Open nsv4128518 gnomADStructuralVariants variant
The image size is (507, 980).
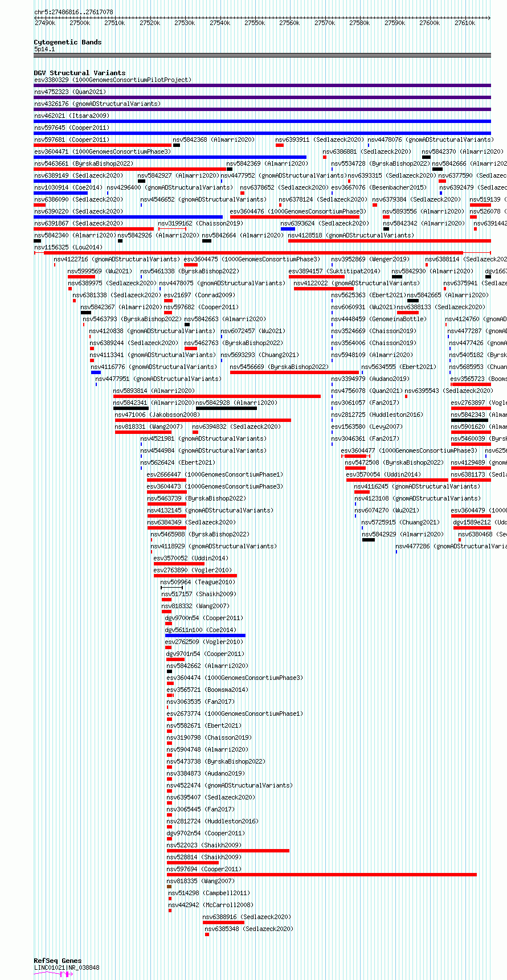coord(351,235)
